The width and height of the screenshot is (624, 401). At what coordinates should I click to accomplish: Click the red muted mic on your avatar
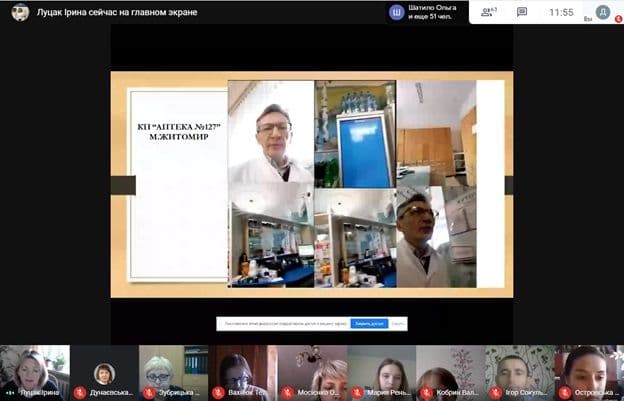tap(618, 19)
